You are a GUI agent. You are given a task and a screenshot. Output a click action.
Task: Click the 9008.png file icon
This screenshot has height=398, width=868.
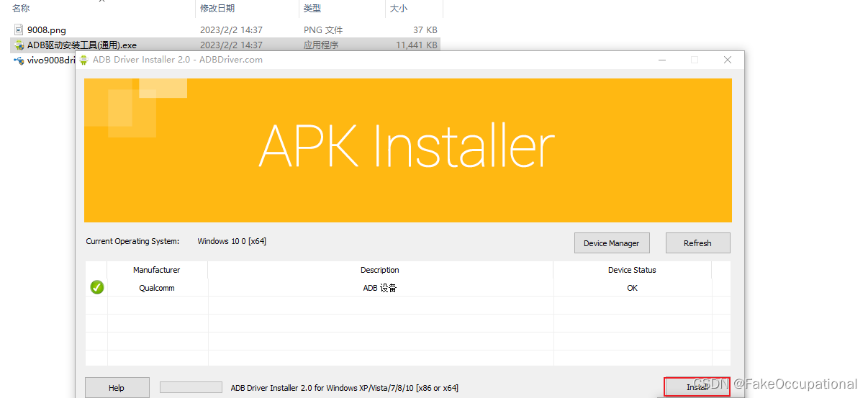[19, 30]
